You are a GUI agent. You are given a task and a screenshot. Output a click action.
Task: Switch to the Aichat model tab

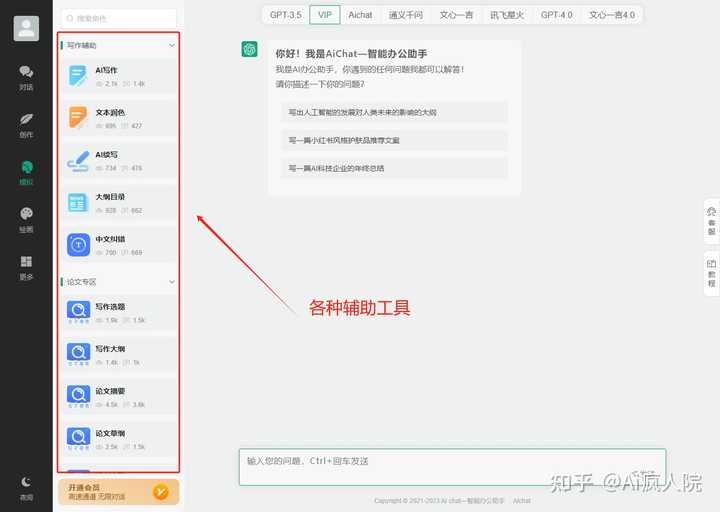(x=360, y=15)
